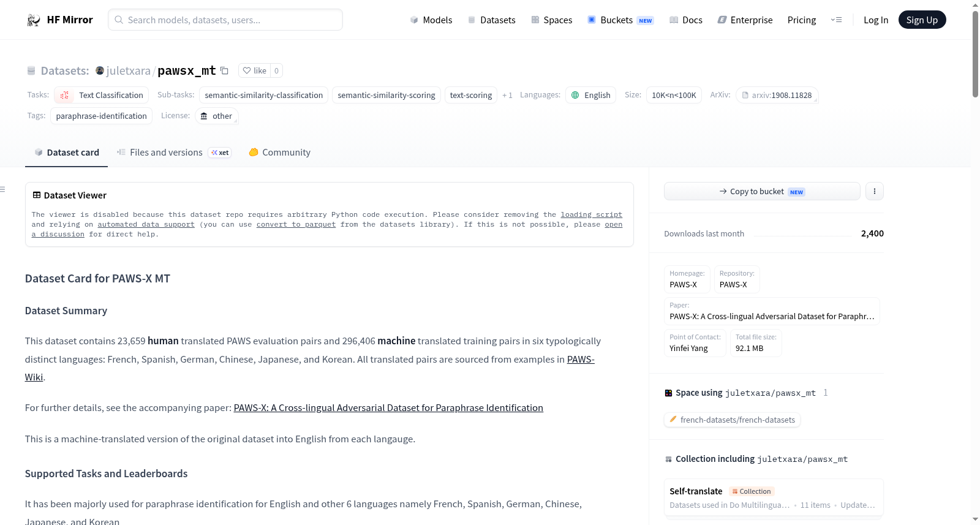
Task: Copy dataset name with the copy icon
Action: point(224,71)
